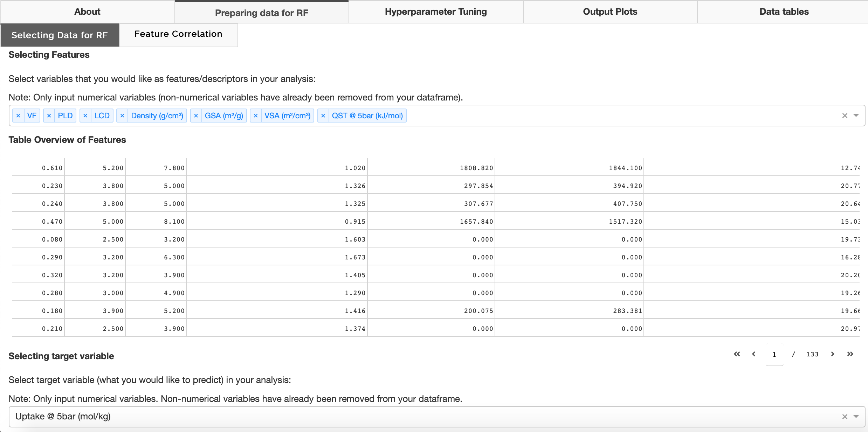Viewport: 868px width, 432px height.
Task: Jump to the first table page
Action: tap(737, 354)
